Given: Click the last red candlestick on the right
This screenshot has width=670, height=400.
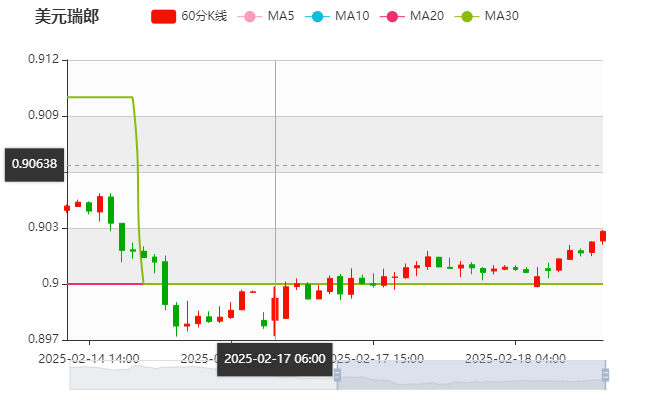Looking at the screenshot, I should 603,236.
